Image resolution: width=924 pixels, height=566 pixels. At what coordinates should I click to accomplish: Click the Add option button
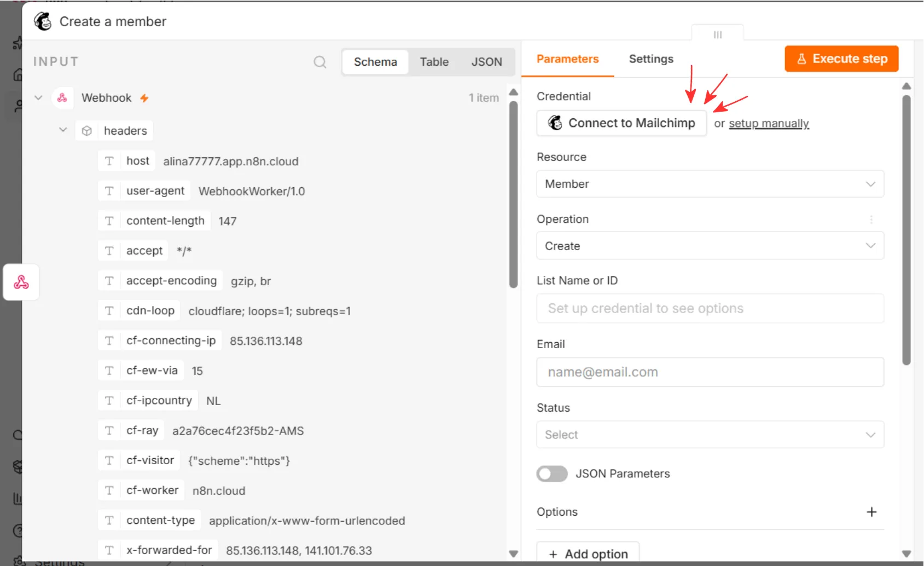588,553
